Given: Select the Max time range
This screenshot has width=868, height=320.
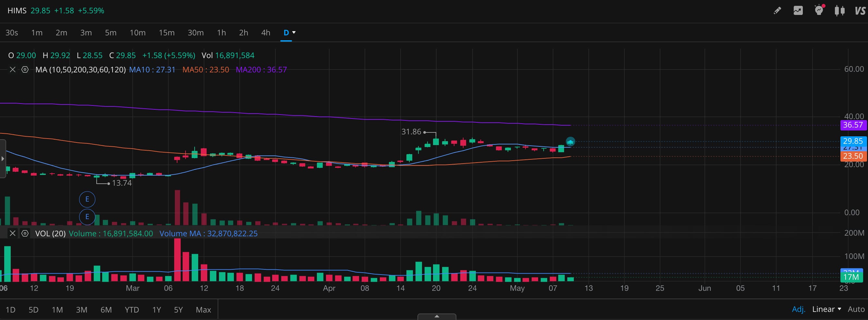Looking at the screenshot, I should [203, 310].
